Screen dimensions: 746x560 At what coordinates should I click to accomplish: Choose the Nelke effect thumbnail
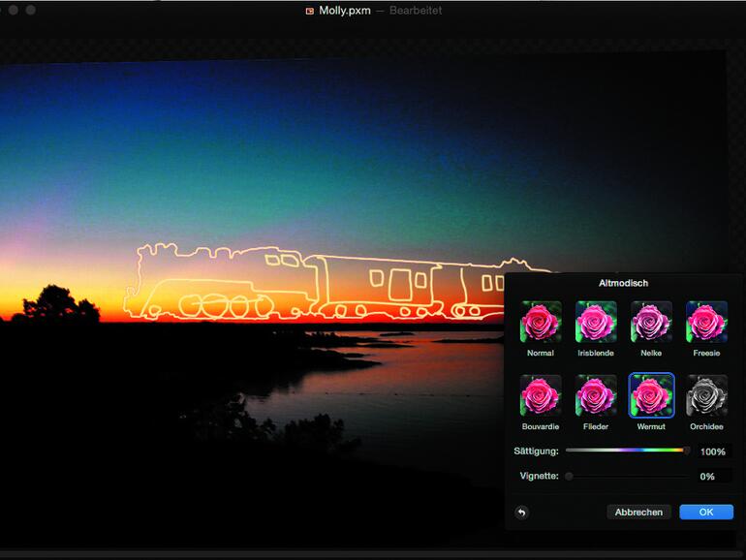click(651, 322)
